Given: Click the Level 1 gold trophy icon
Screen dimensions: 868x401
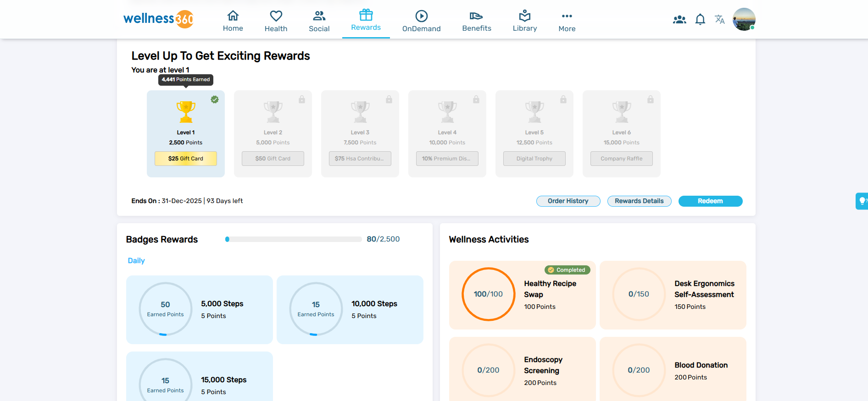Looking at the screenshot, I should coord(186,112).
